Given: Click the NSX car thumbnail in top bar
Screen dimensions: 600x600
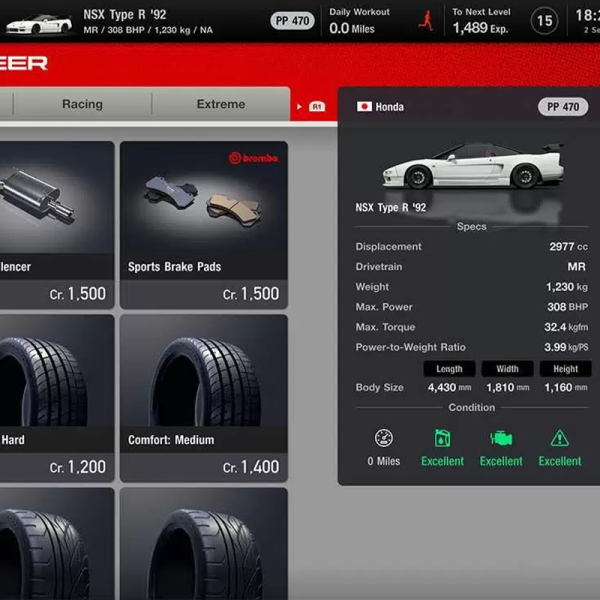Looking at the screenshot, I should (x=39, y=24).
